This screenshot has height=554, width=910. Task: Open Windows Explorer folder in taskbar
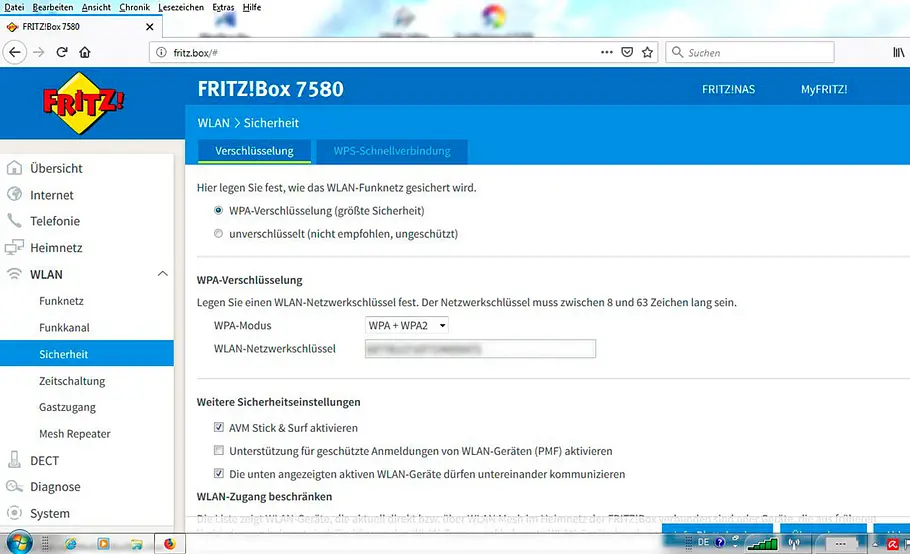point(136,544)
